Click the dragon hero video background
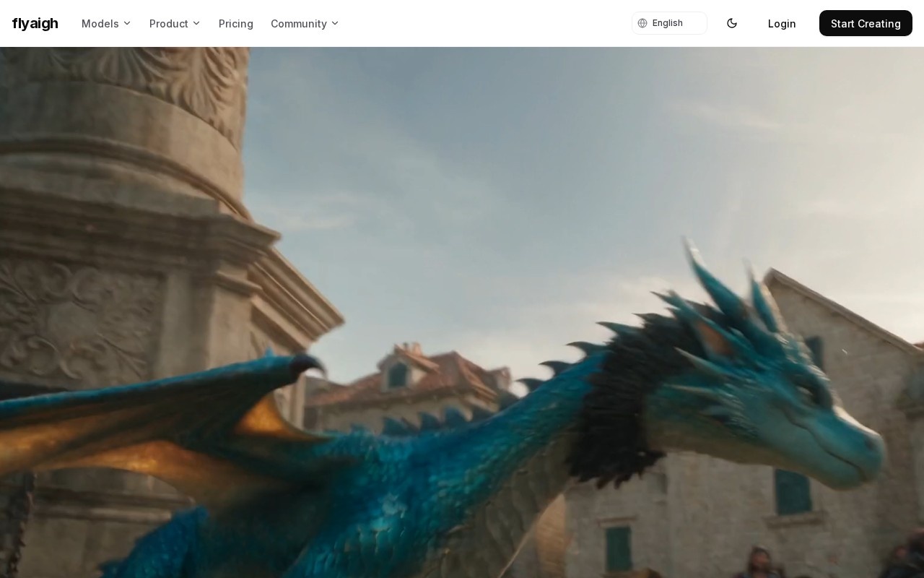This screenshot has width=924, height=578. point(462,312)
